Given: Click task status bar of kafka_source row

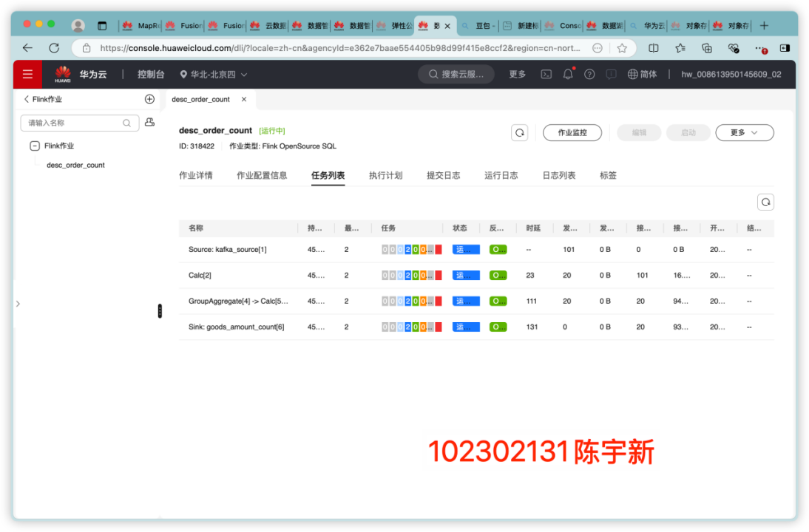Looking at the screenshot, I should (x=412, y=250).
